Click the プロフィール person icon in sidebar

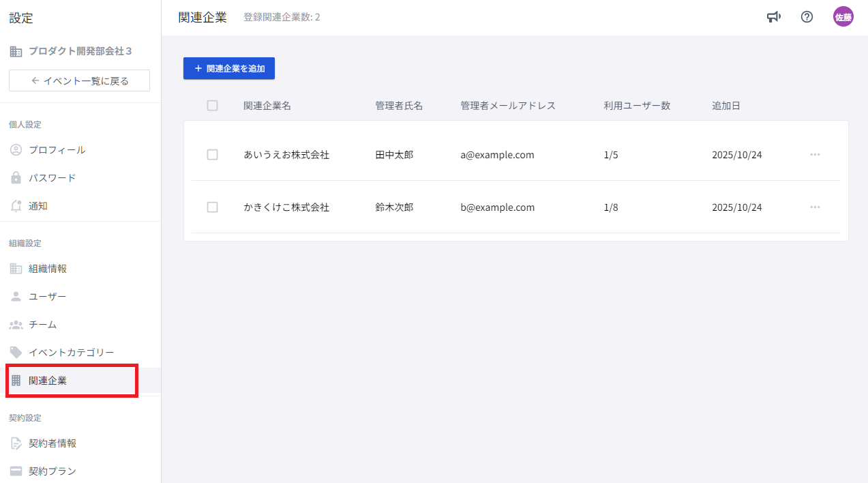tap(16, 150)
